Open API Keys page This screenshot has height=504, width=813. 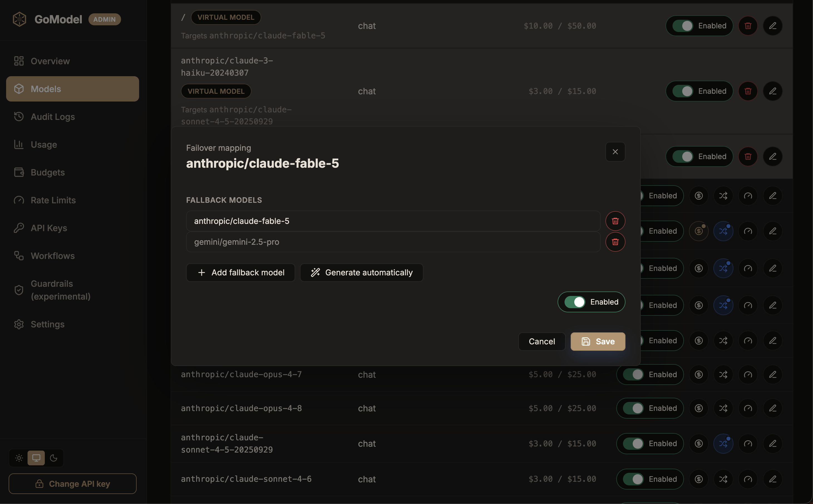72,228
